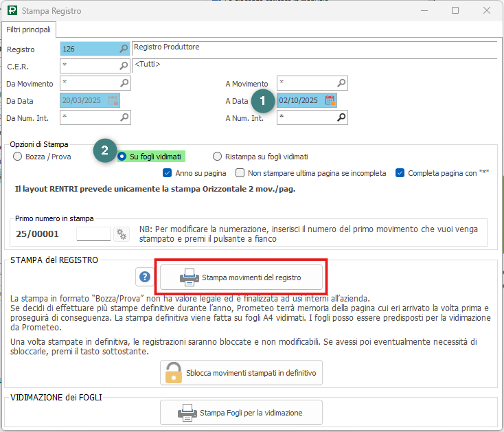Switch to Filtri principali tab

click(x=29, y=30)
